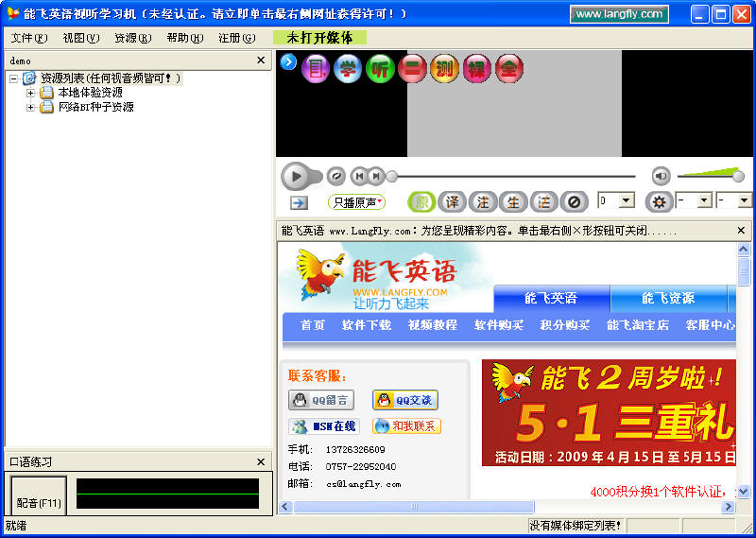Open the settings gear button

point(659,202)
